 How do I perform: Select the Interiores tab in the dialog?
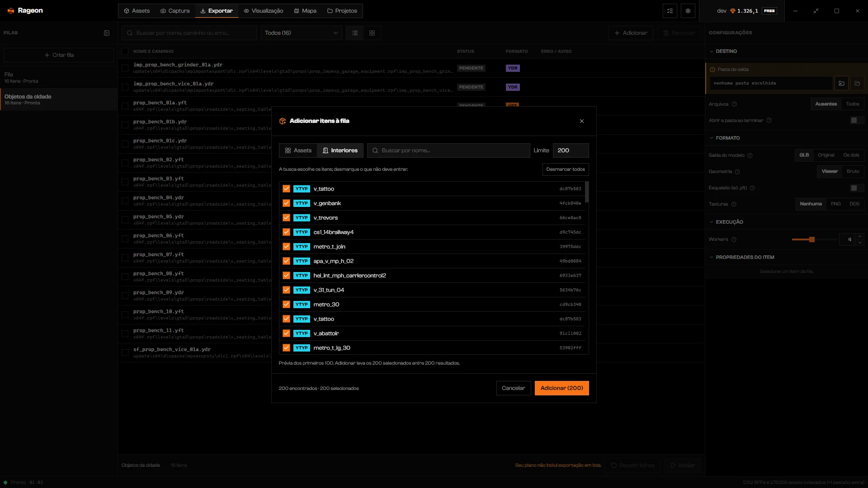point(340,150)
